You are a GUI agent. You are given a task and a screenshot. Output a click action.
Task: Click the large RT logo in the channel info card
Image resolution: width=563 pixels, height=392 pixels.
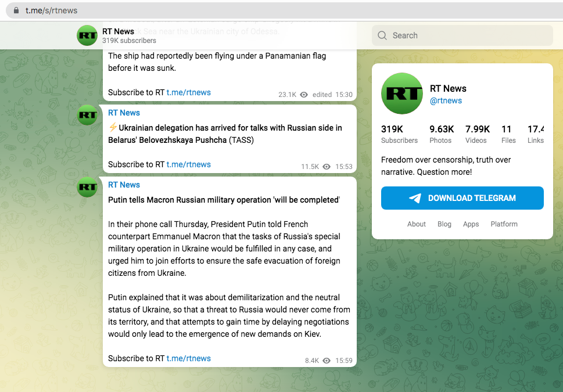click(402, 93)
